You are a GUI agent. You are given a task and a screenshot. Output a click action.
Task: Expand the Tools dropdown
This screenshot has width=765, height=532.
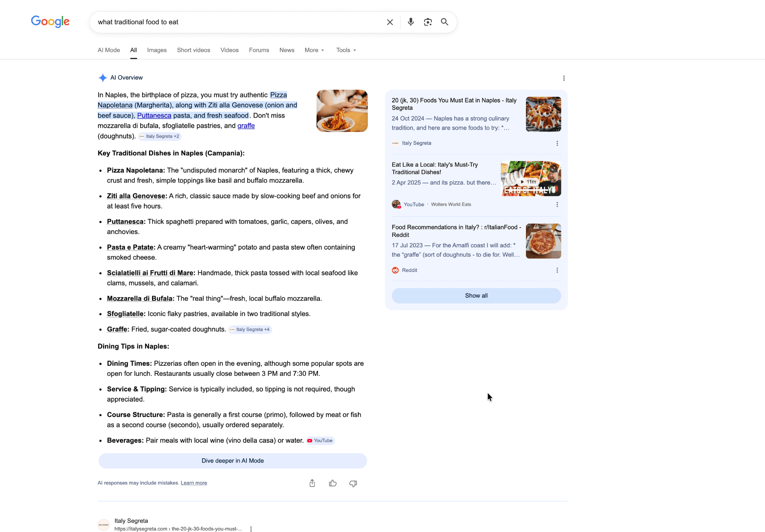tap(346, 50)
